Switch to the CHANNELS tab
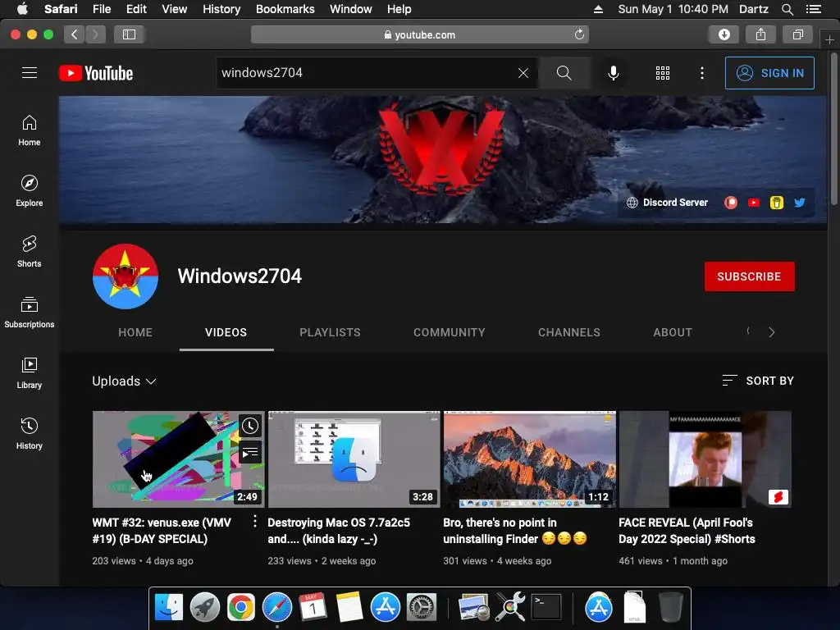 click(x=569, y=332)
